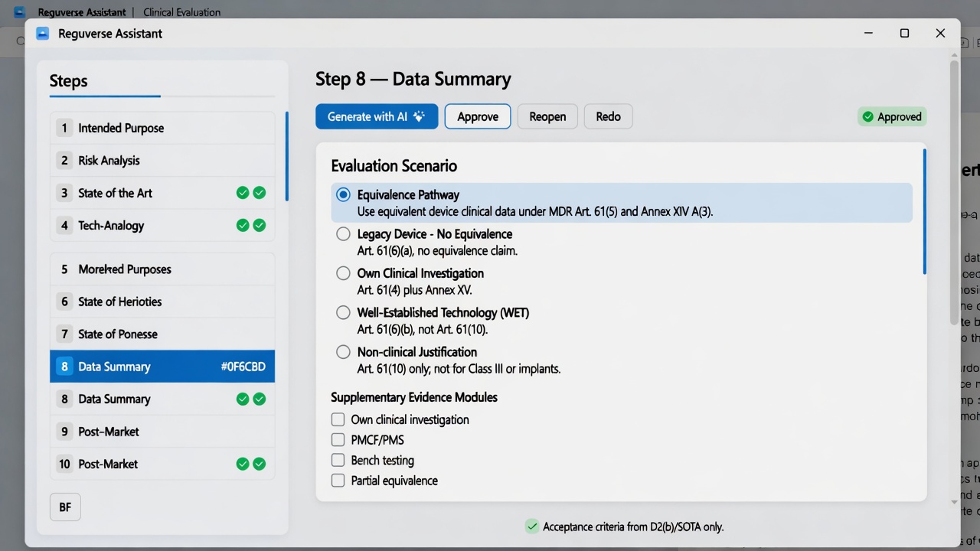Click the BF button below steps list
The height and width of the screenshot is (551, 980).
(65, 507)
